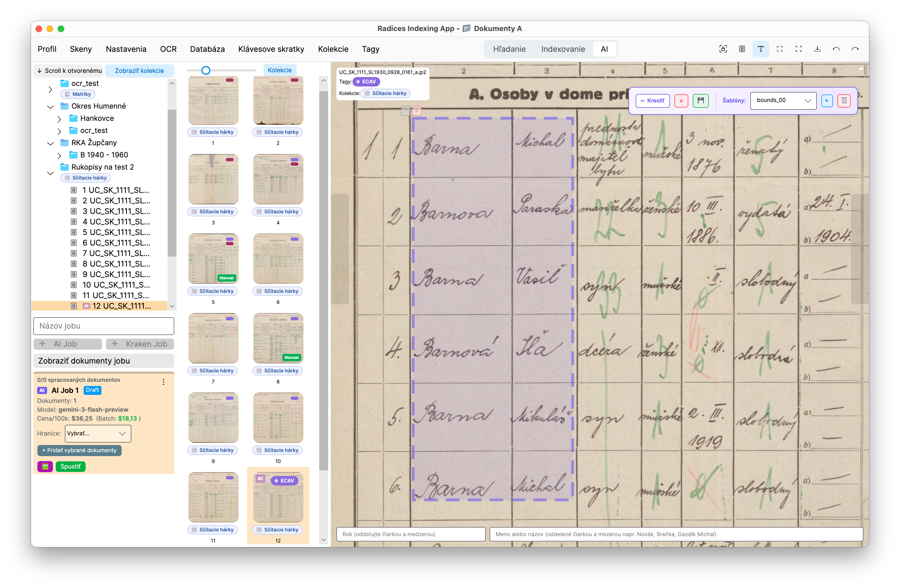Click the blue pencil edit template icon
The width and height of the screenshot is (900, 588).
click(827, 101)
